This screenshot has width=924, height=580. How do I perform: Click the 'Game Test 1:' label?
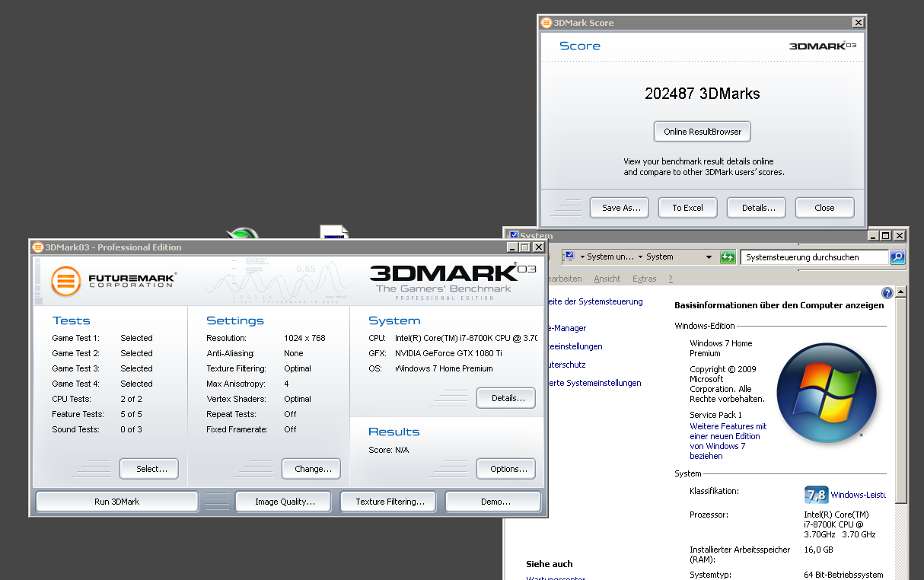click(x=75, y=338)
